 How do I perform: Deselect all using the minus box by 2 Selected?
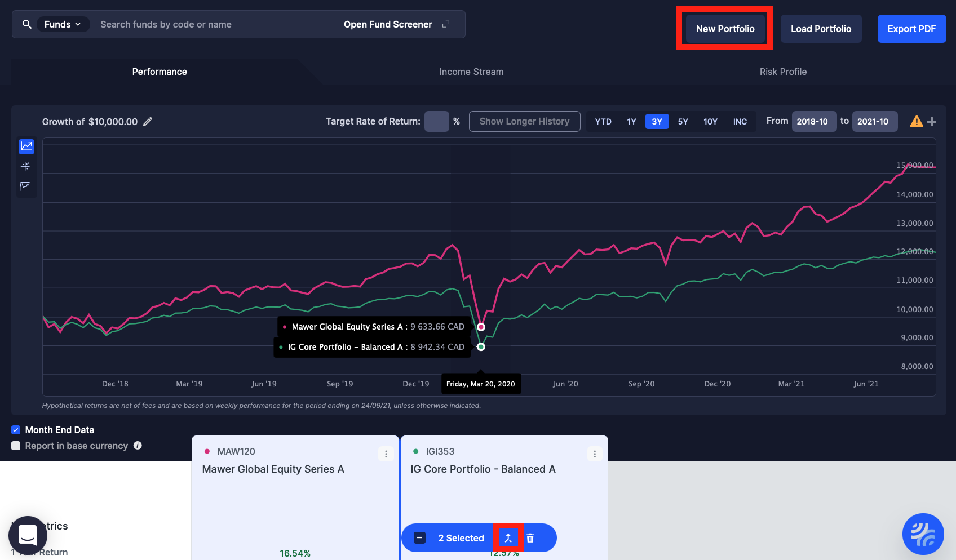click(x=420, y=538)
